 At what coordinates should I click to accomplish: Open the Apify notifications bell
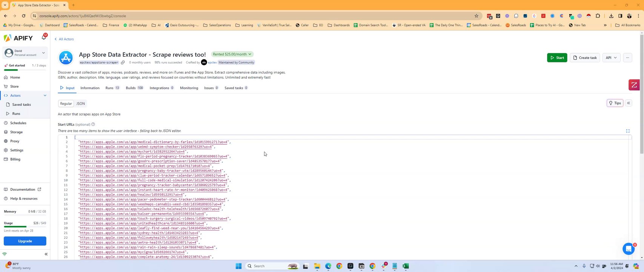coord(44,37)
